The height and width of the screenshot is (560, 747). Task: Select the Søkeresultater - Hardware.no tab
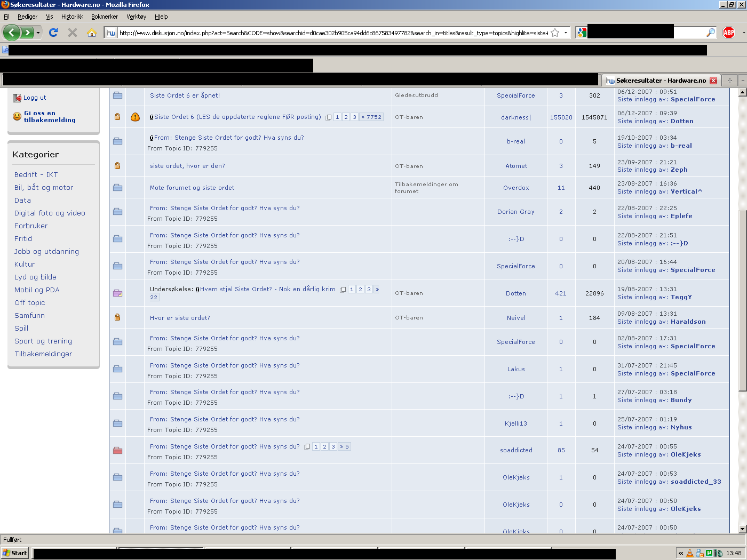pos(661,81)
